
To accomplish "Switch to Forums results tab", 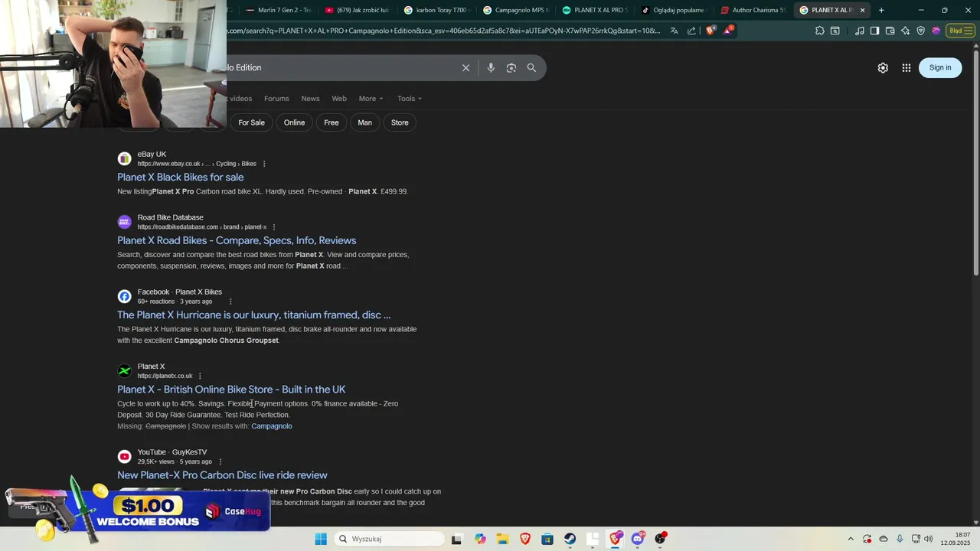I will click(276, 98).
